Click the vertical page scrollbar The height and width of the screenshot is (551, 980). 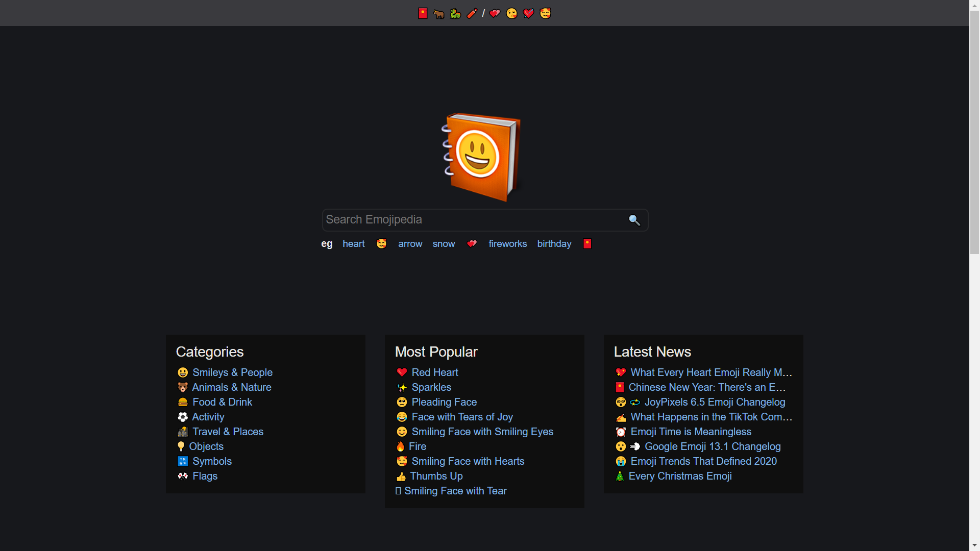974,133
